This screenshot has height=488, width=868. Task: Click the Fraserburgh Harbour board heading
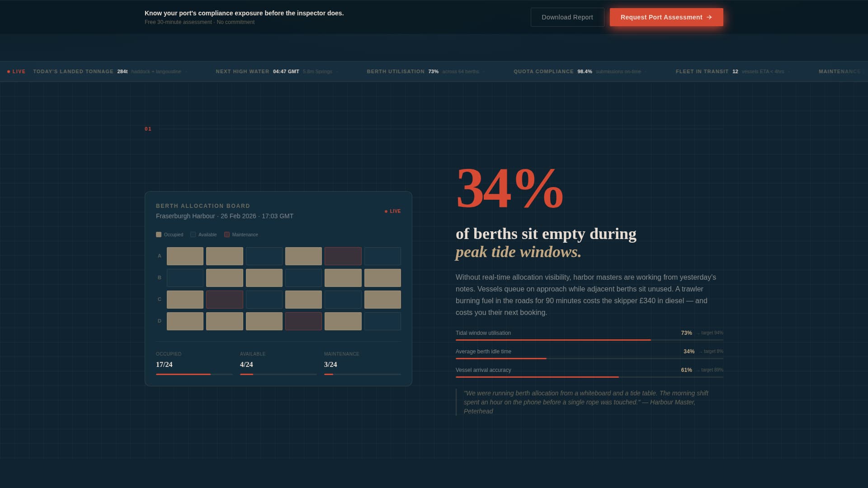(185, 216)
